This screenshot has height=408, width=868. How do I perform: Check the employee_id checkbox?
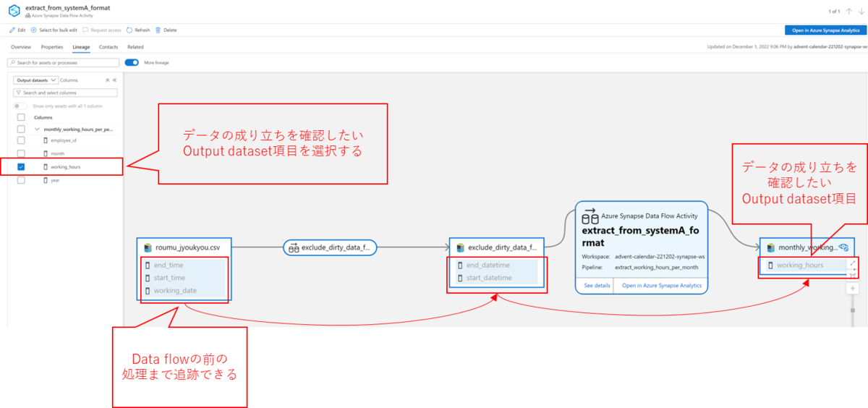(21, 140)
